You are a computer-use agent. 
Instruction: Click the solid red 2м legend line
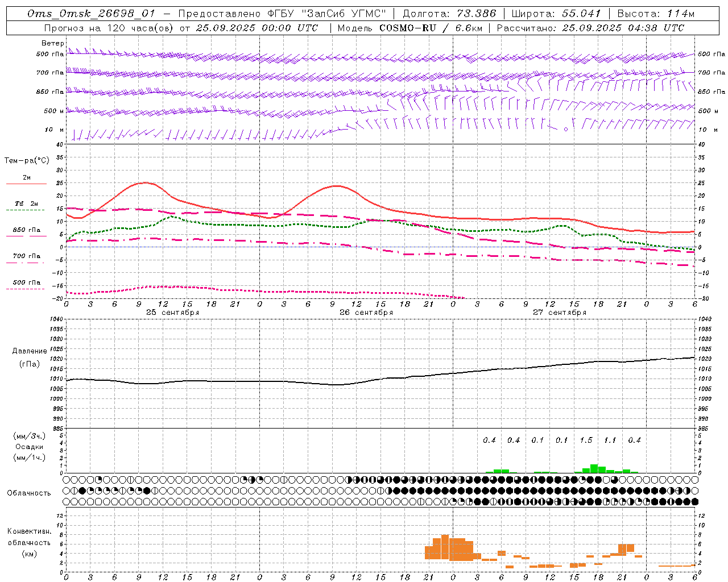coord(26,184)
